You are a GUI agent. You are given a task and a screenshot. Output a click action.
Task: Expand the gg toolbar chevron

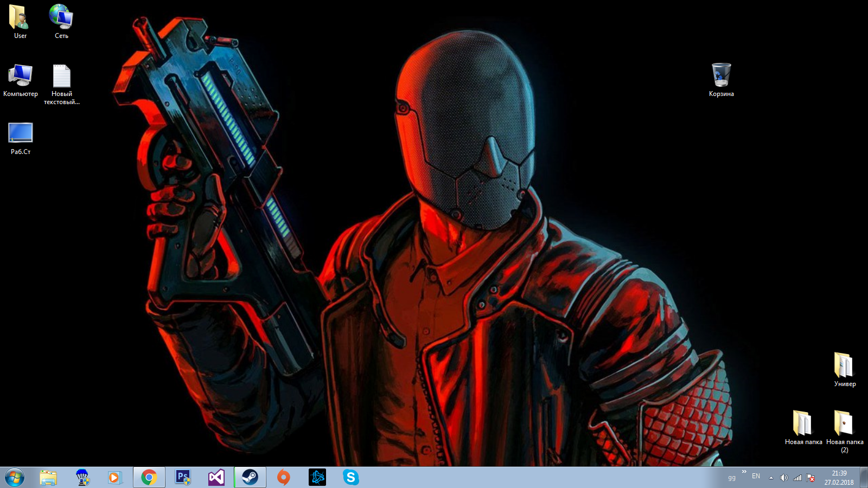(x=744, y=472)
